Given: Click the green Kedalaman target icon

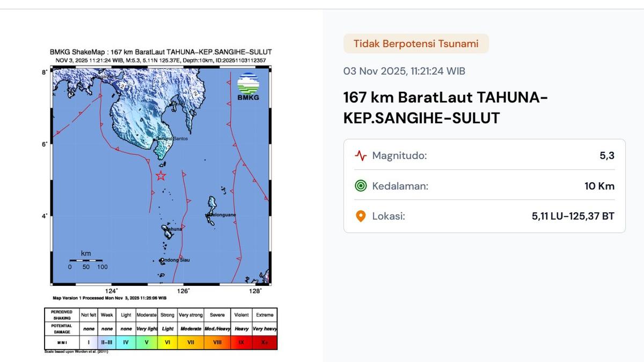Looking at the screenshot, I should (361, 186).
